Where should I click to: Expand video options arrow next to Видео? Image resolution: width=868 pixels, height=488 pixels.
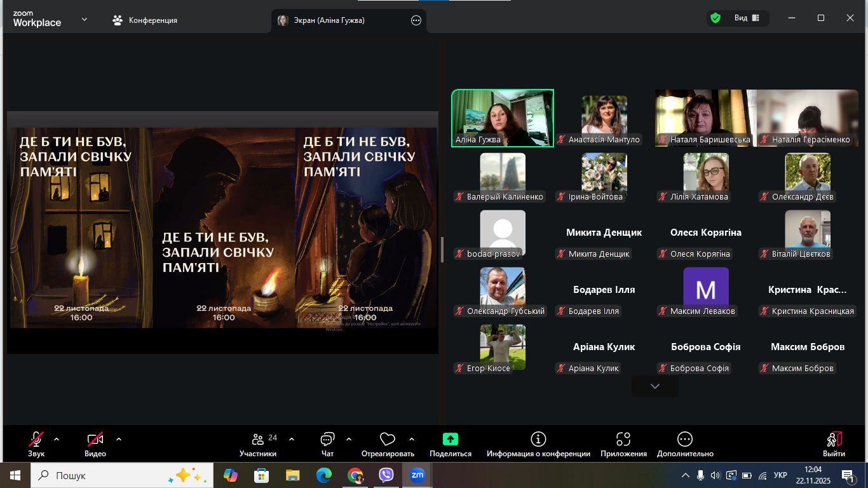(x=119, y=439)
